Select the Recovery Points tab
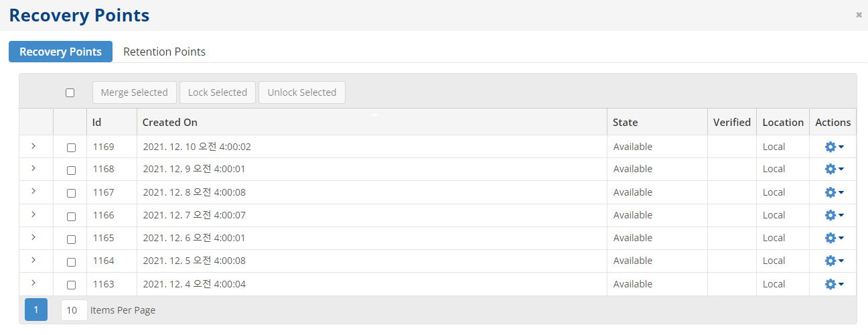The height and width of the screenshot is (335, 868). pyautogui.click(x=60, y=52)
